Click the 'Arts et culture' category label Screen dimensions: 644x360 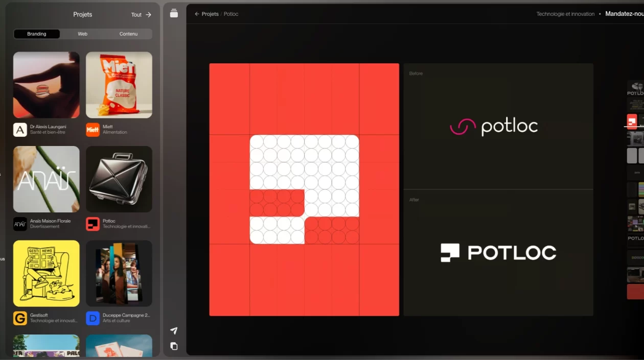[x=117, y=321]
